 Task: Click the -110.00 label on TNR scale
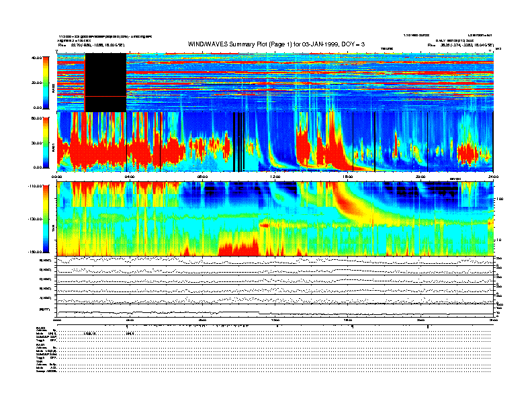pos(35,186)
